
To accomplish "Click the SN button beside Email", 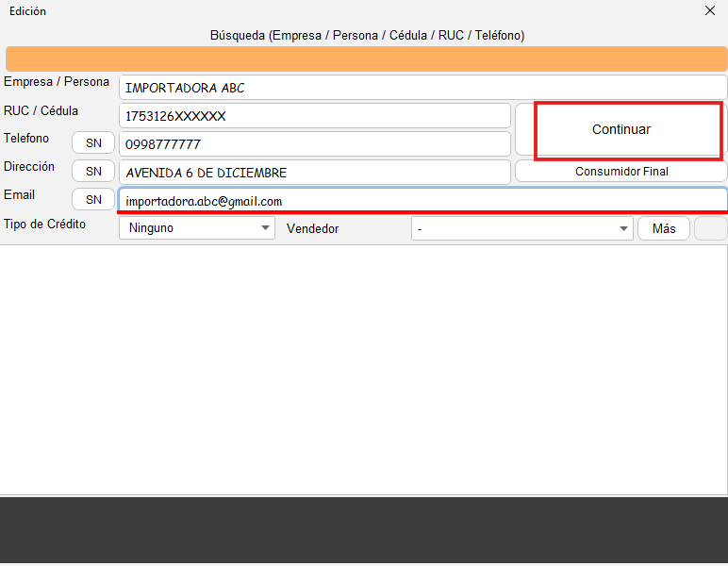I will [93, 200].
